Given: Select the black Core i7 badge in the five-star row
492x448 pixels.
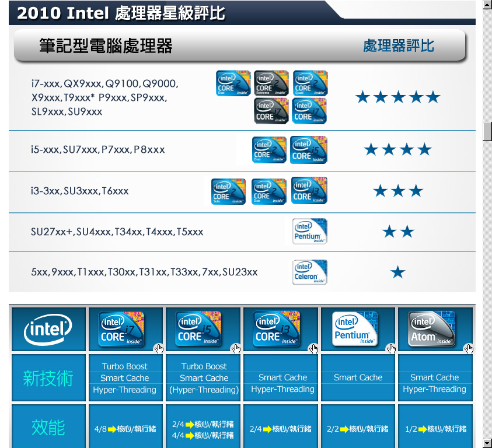Looking at the screenshot, I should click(271, 111).
